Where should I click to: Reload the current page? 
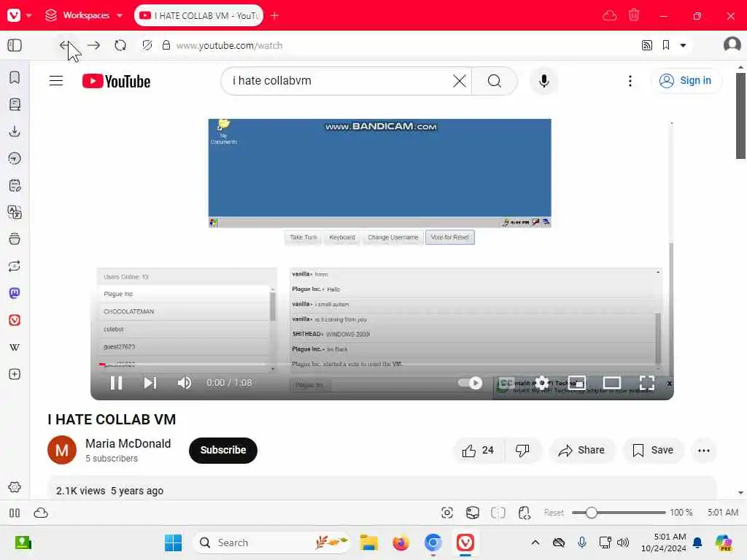(120, 45)
